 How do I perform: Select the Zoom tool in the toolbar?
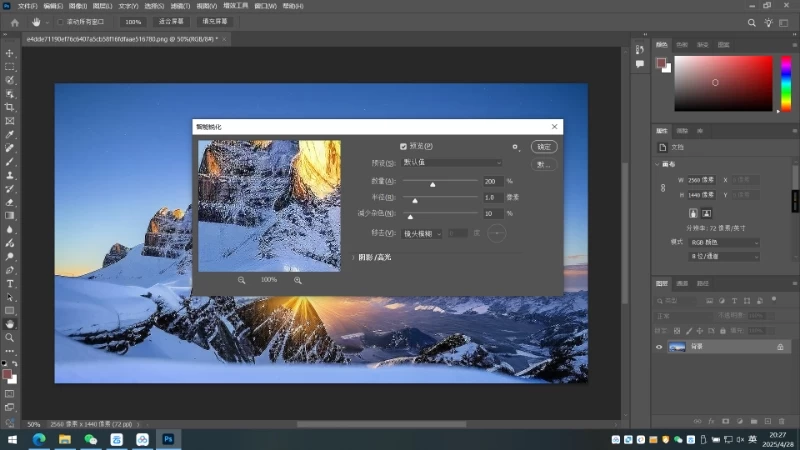click(x=10, y=337)
